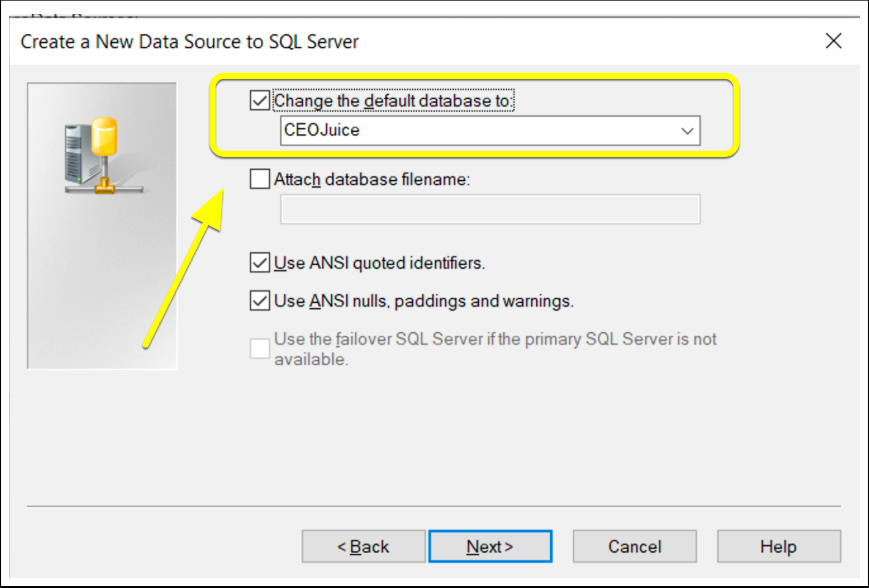Open the CEOJuice database dropdown
Image resolution: width=869 pixels, height=588 pixels.
(x=687, y=131)
